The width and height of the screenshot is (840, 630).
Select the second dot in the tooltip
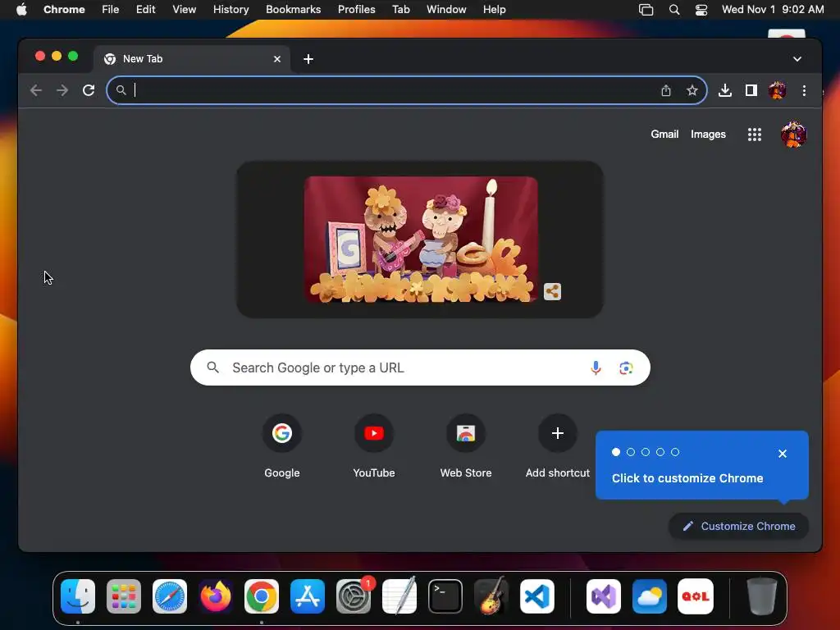tap(631, 452)
